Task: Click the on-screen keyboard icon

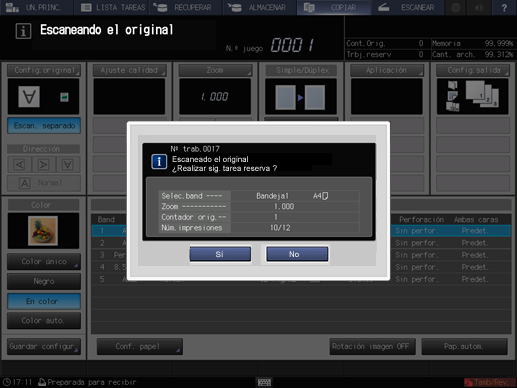Action: click(x=264, y=382)
